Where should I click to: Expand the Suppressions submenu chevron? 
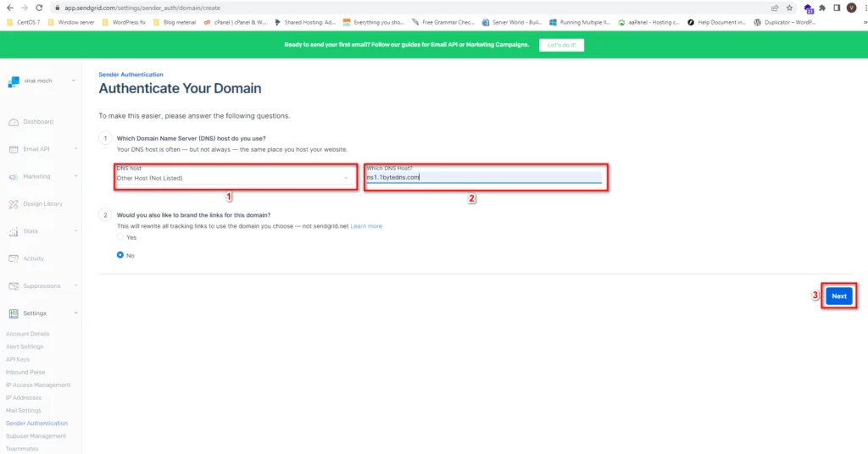pyautogui.click(x=75, y=286)
